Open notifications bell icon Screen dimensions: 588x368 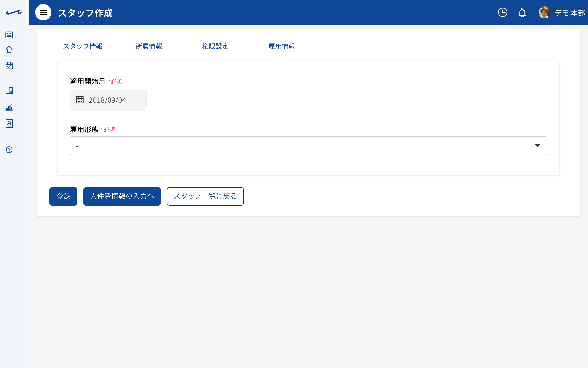point(522,12)
